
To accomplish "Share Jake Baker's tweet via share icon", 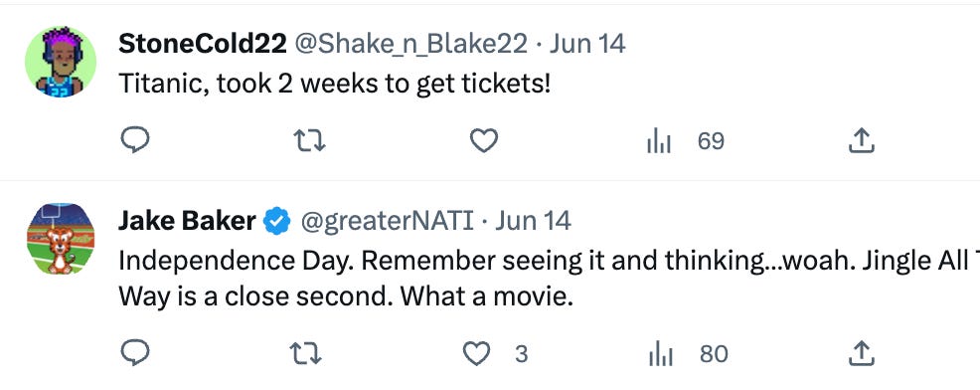I will click(x=862, y=353).
